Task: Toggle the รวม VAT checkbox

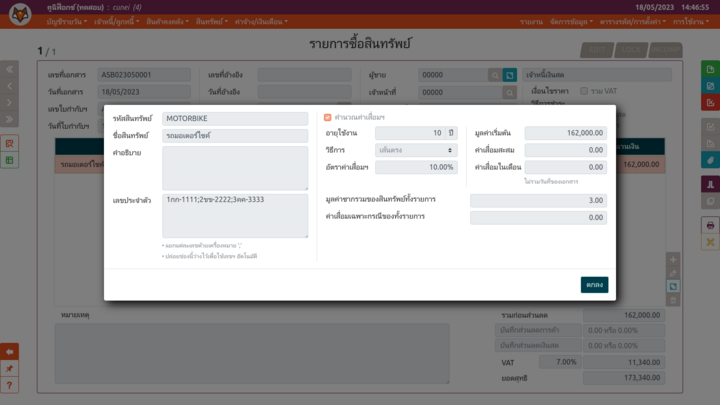Action: (584, 91)
